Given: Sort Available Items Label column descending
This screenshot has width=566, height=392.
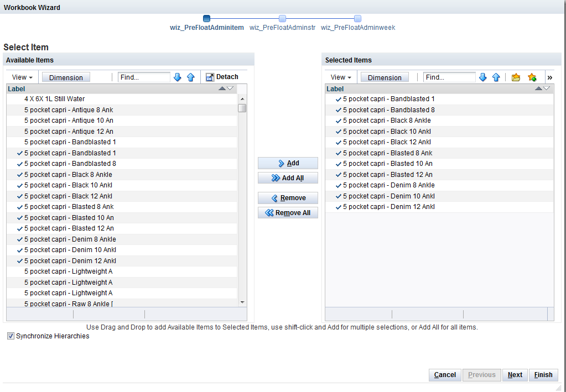Looking at the screenshot, I should pyautogui.click(x=230, y=88).
